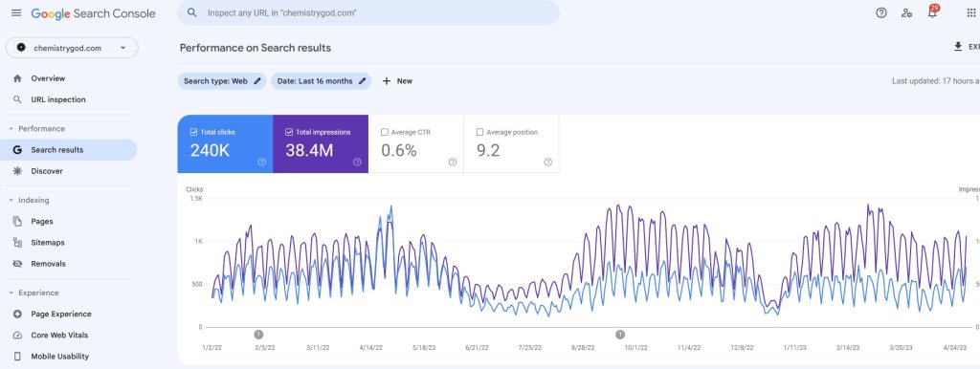The image size is (980, 369).
Task: Click the 4/14/22 date label on chart axis
Action: 370,348
